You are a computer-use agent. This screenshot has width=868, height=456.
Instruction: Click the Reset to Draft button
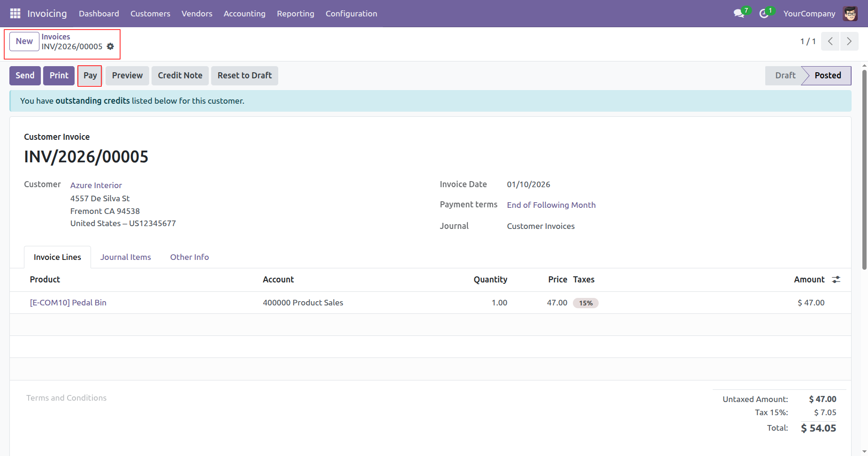tap(244, 76)
